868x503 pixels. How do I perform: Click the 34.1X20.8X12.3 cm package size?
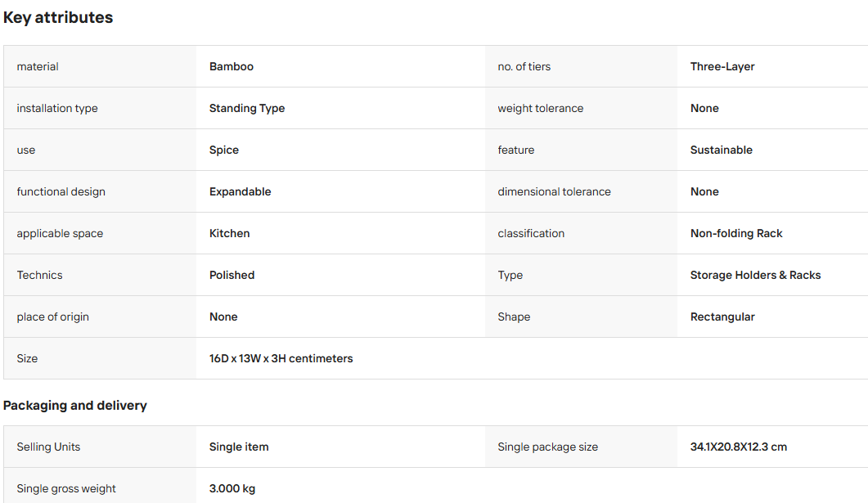pyautogui.click(x=739, y=447)
